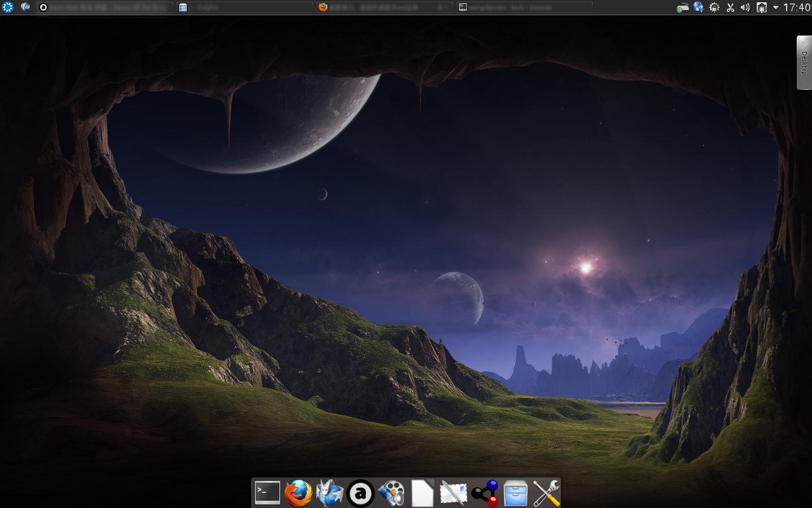
Task: Launch Thunderbird from the dock
Action: (x=329, y=493)
